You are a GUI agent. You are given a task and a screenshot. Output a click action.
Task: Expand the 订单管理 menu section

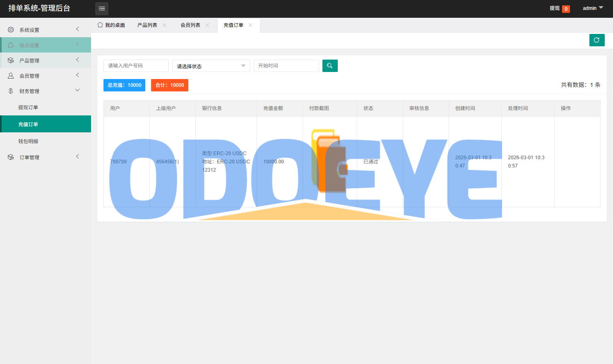77,157
